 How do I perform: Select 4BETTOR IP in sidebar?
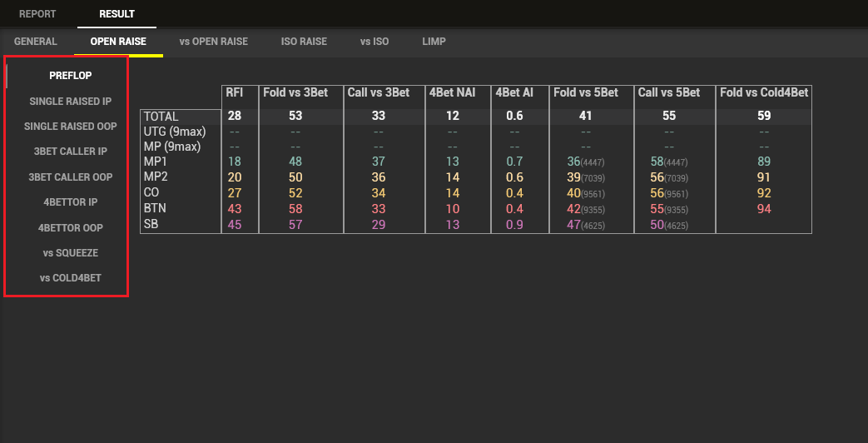click(70, 202)
